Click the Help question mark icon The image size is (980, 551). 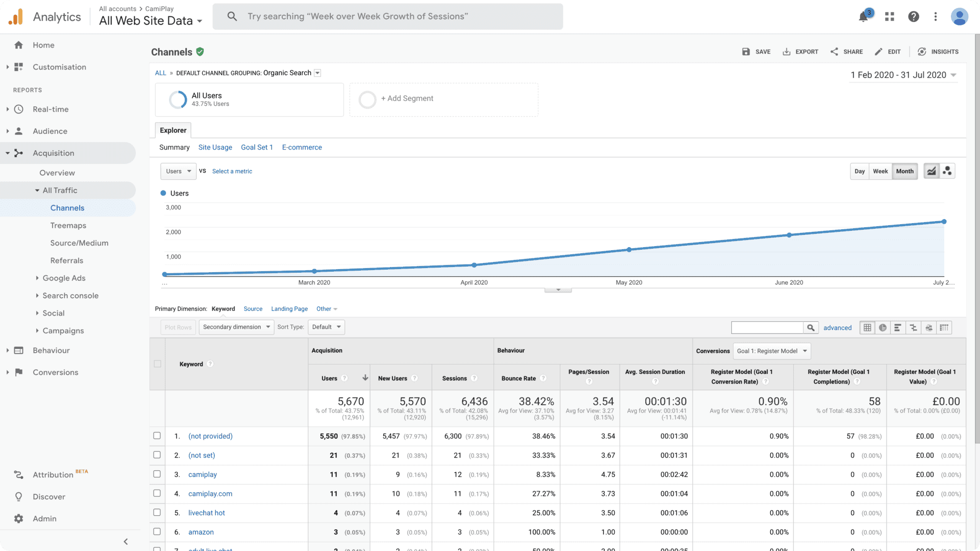tap(914, 17)
